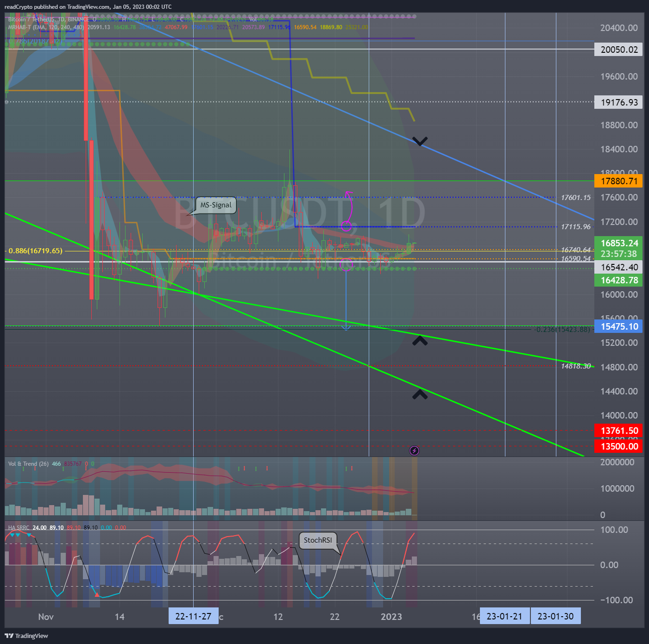Click the -100.00 oscillator axis tick
Image resolution: width=649 pixels, height=644 pixels.
pos(617,600)
